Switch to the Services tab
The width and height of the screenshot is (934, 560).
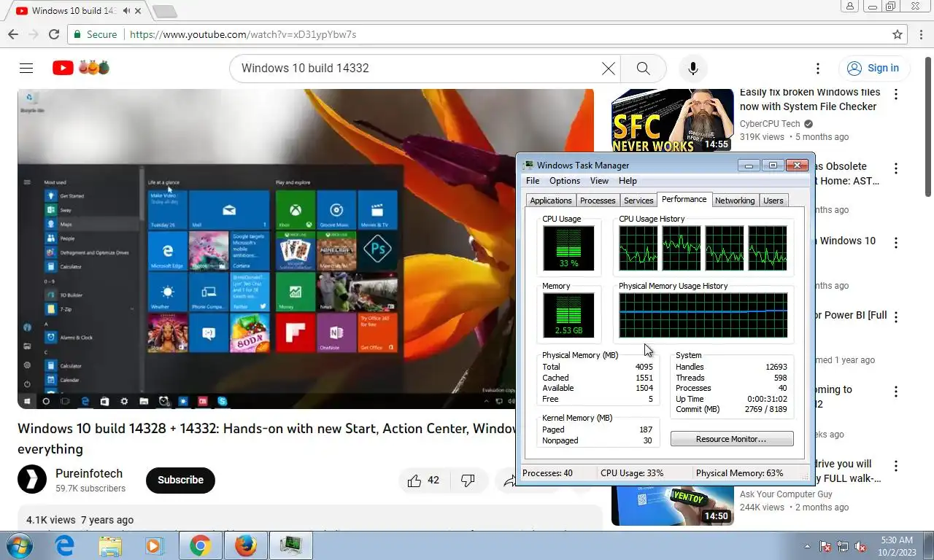(x=638, y=201)
